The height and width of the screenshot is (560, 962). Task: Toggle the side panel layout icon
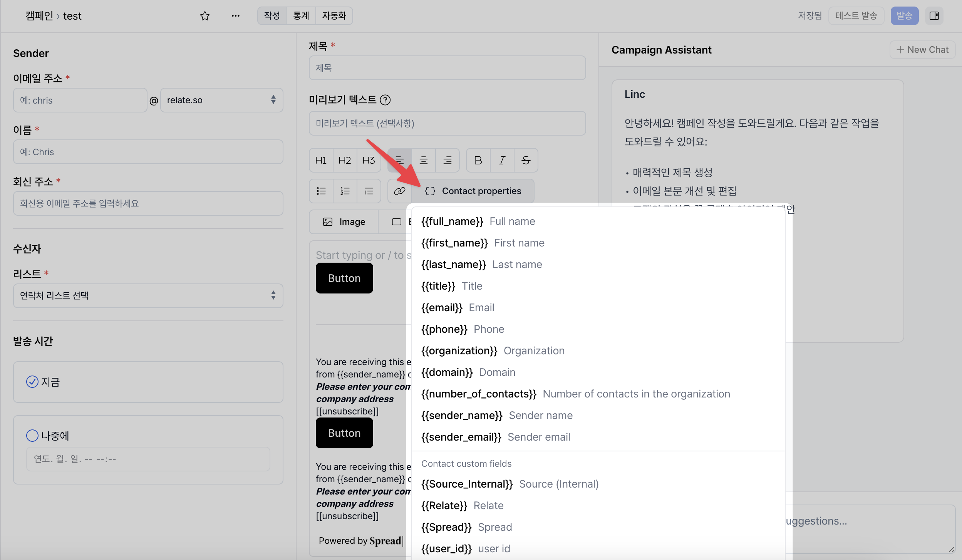(934, 16)
